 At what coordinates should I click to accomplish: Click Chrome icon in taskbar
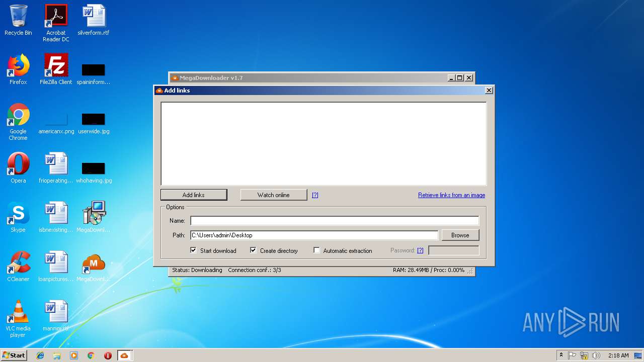pyautogui.click(x=91, y=355)
